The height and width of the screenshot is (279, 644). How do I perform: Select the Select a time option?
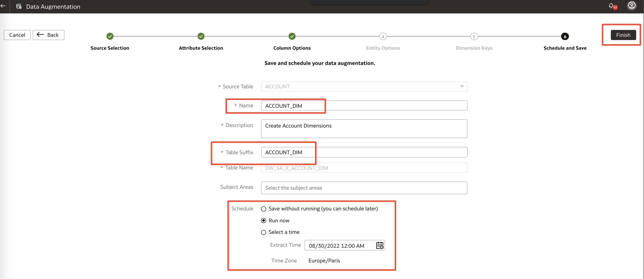pos(263,232)
